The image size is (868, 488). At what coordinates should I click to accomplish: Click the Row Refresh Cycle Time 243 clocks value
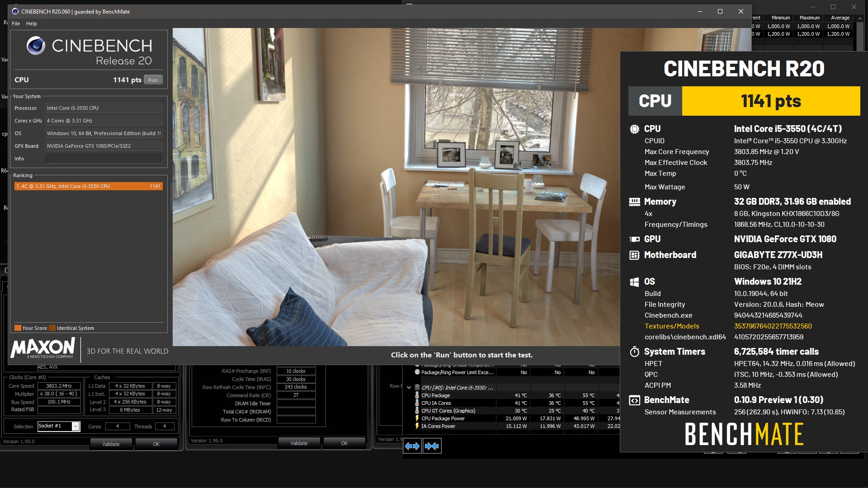[x=296, y=387]
